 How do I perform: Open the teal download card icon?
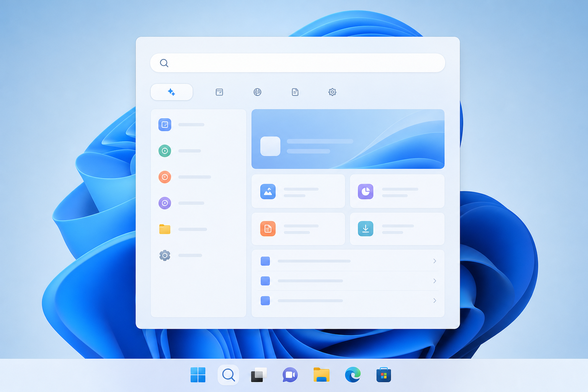click(366, 229)
